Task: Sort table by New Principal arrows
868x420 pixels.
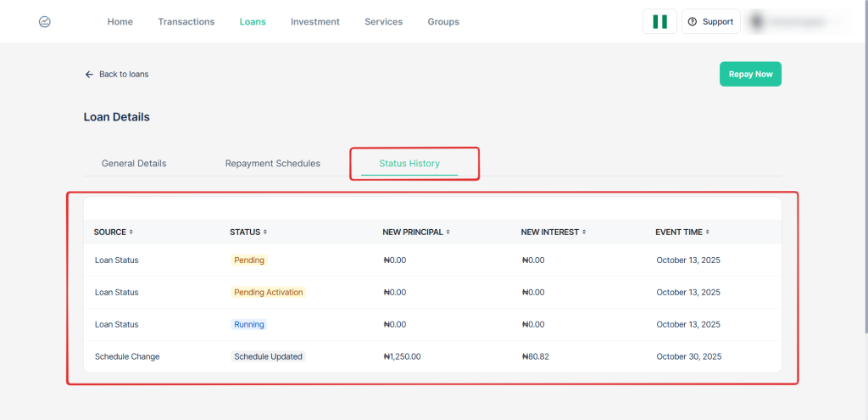Action: (x=448, y=232)
